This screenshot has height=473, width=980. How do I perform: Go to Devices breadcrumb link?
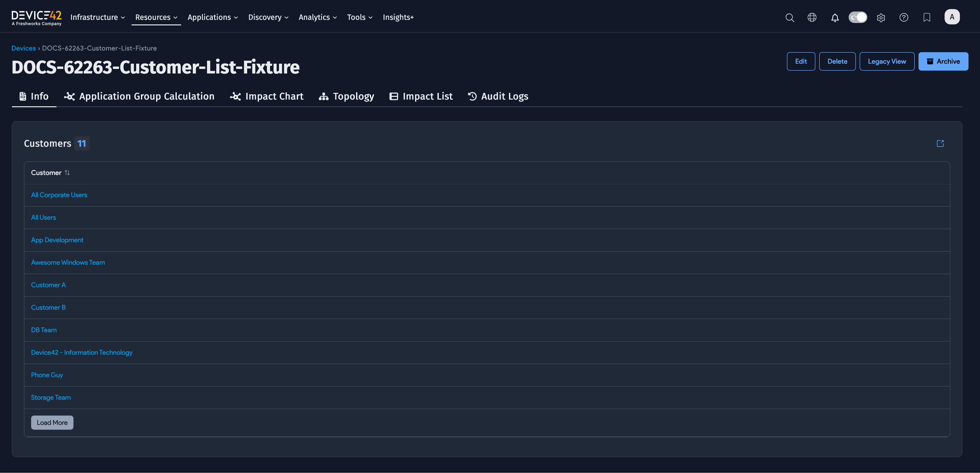click(x=24, y=48)
